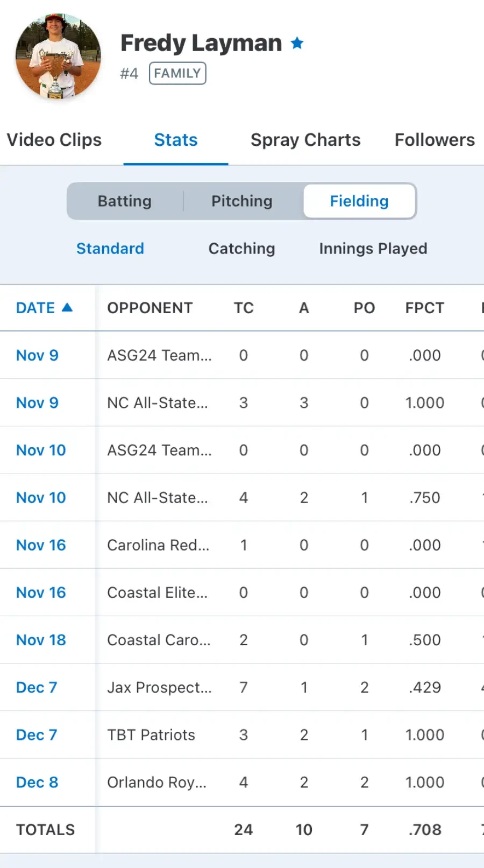Open the TBT Patriots game row
The height and width of the screenshot is (868, 484).
point(242,735)
